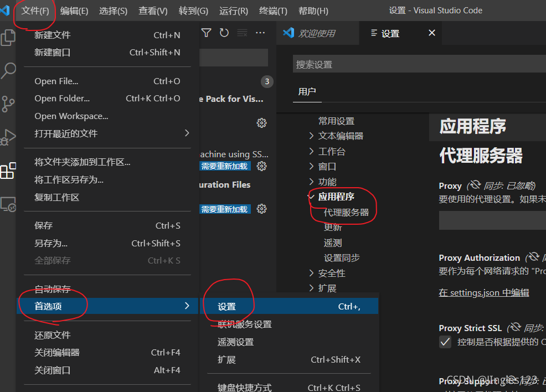546x392 pixels.
Task: Click the Proxy Strict SSL sync icon
Action: [514, 327]
